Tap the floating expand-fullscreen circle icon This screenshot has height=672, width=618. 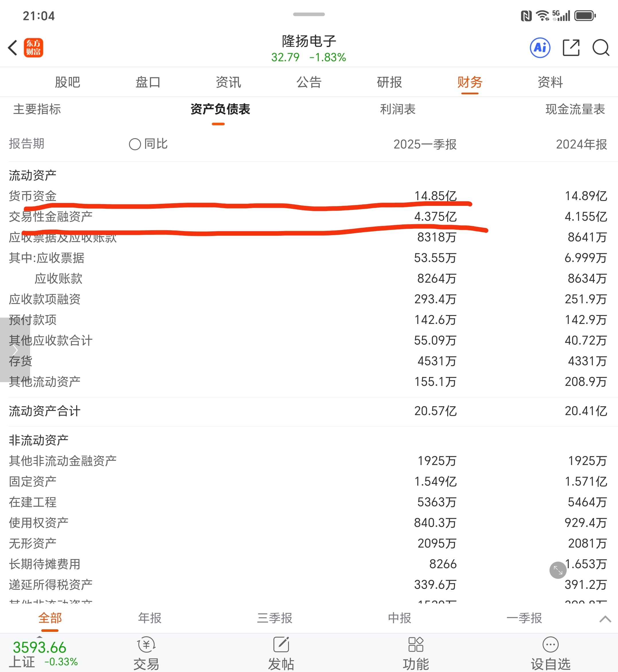pyautogui.click(x=558, y=570)
